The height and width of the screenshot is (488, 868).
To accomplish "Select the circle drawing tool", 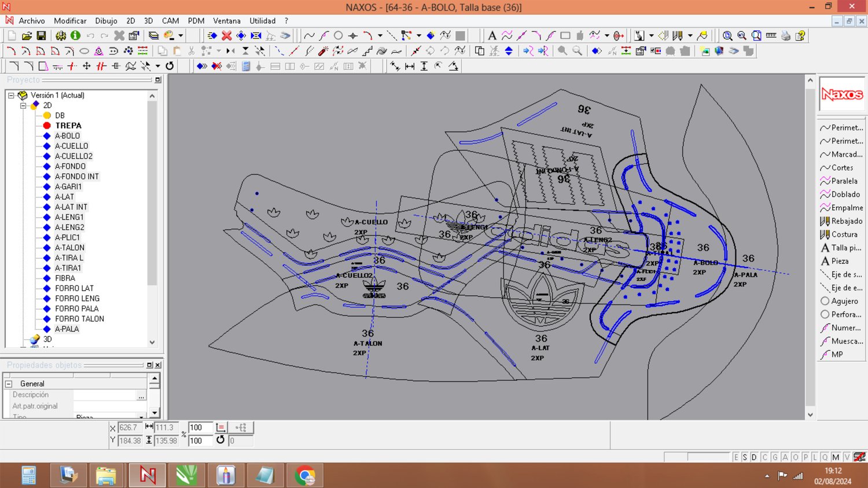I will point(339,36).
